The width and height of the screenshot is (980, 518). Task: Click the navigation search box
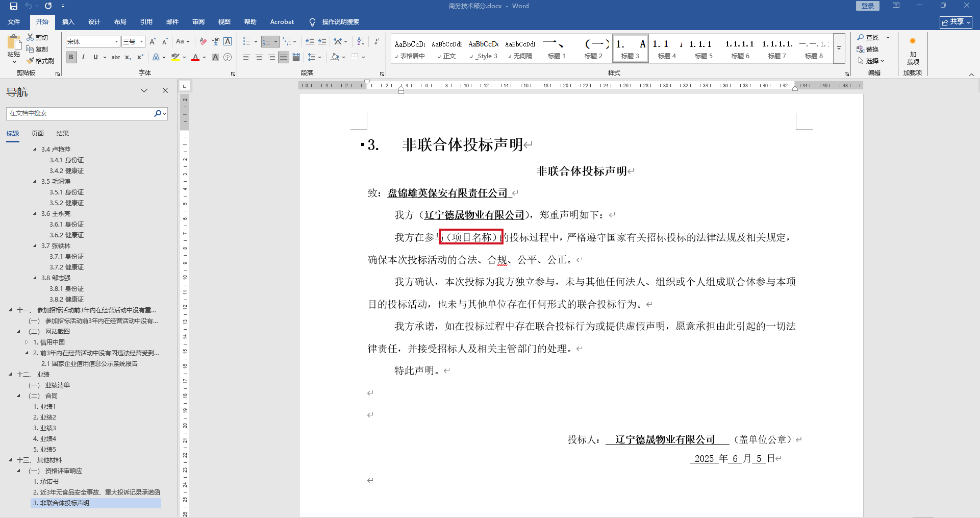81,113
